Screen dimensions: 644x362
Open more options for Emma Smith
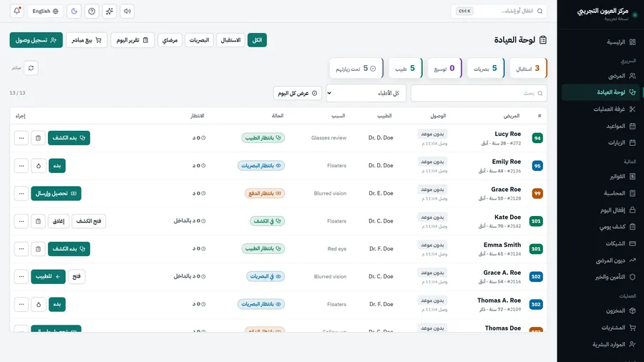point(21,249)
